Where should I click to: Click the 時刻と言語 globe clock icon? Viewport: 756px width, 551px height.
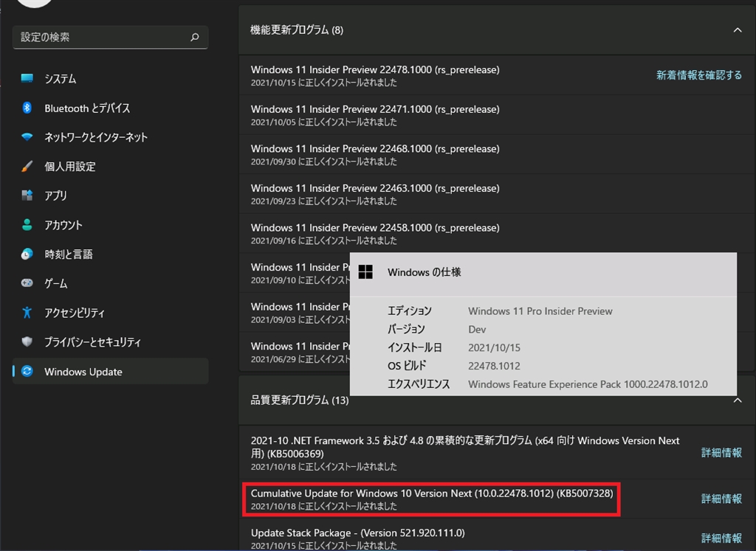pyautogui.click(x=27, y=254)
